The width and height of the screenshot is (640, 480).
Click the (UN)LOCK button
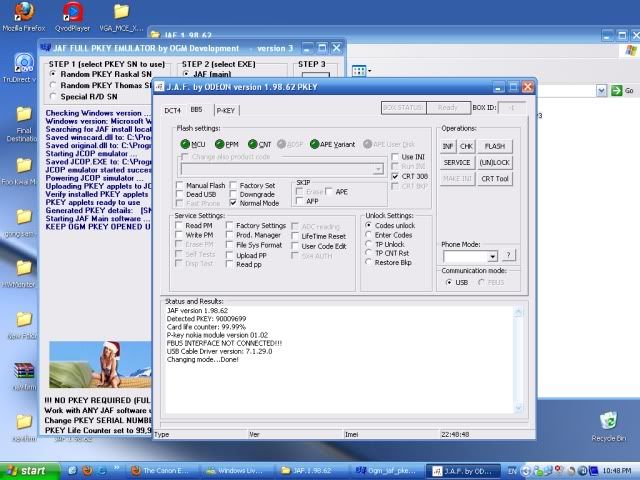[495, 162]
